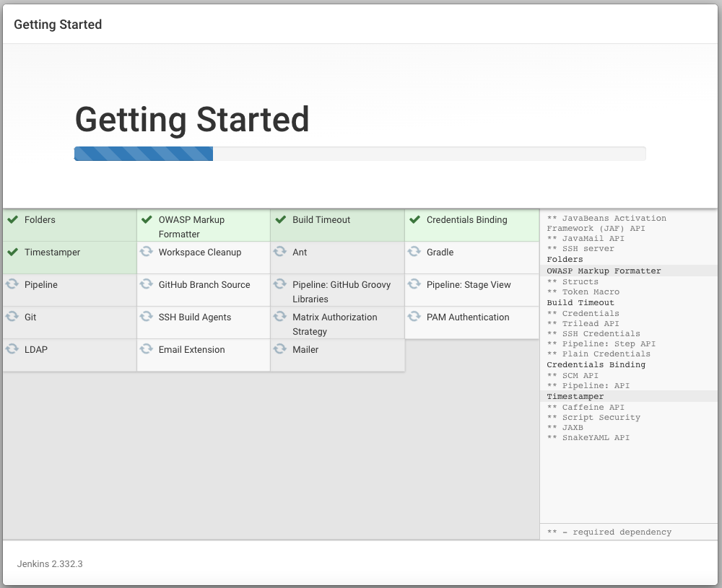
Task: Click the sync icon beside GitHub Branch Source
Action: pyautogui.click(x=147, y=284)
